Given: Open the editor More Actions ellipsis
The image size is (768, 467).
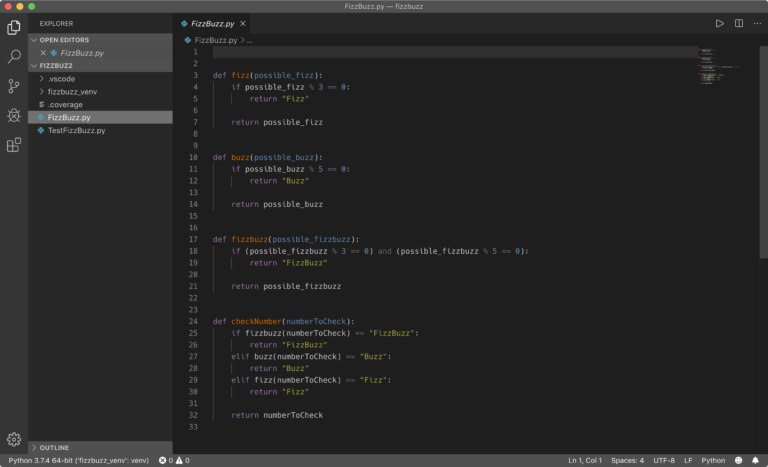Looking at the screenshot, I should [757, 23].
